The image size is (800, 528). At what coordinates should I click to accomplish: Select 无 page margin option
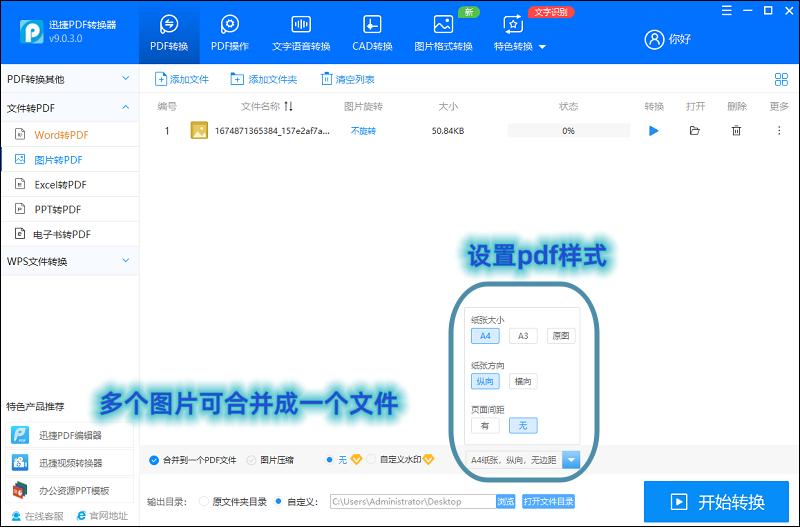523,425
